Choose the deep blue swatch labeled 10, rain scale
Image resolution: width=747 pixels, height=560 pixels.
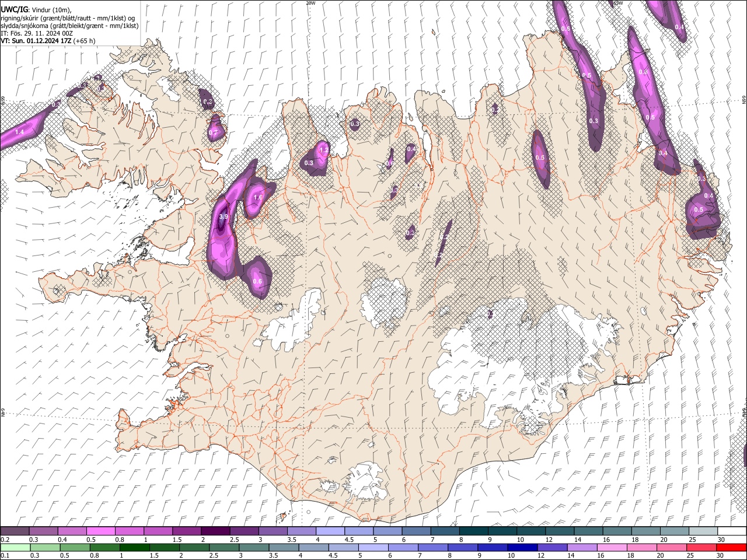(x=522, y=547)
